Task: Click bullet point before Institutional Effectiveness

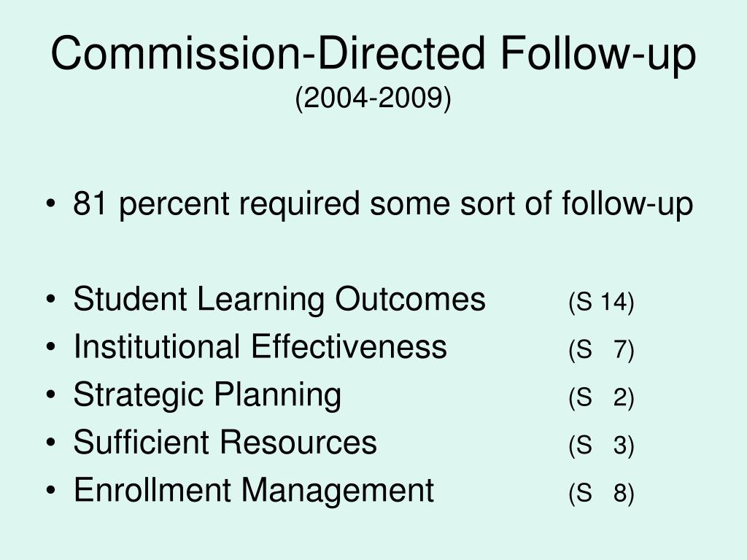Action: point(51,347)
